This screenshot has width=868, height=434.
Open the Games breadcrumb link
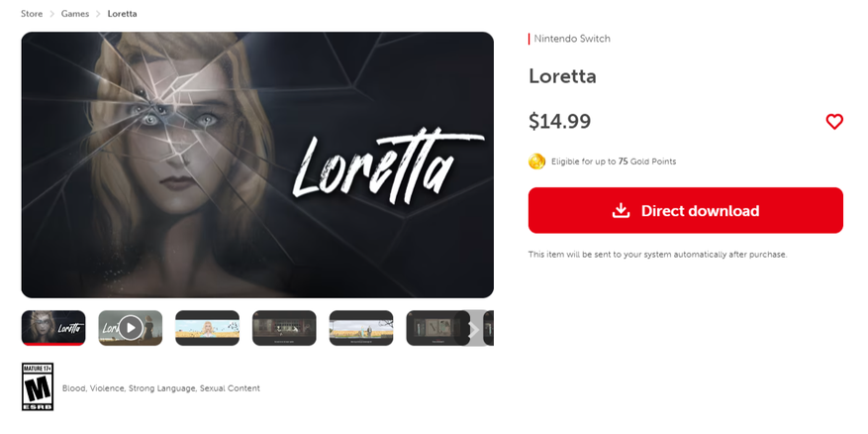point(75,14)
